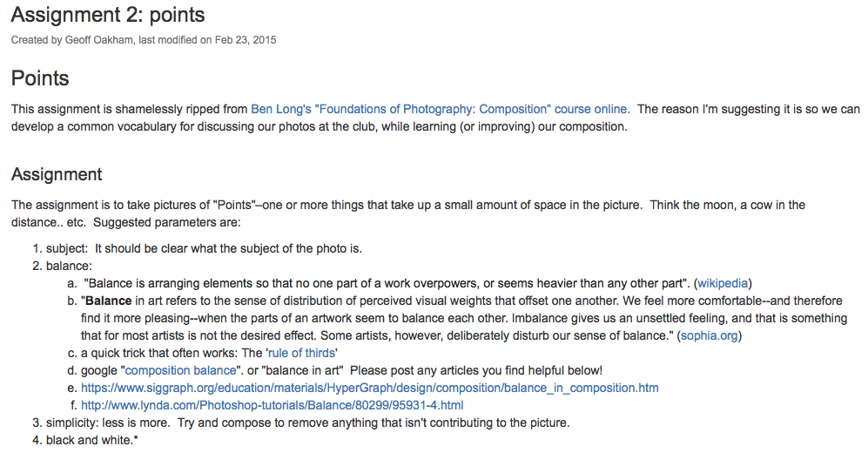Click the "Points" section heading

(x=40, y=78)
